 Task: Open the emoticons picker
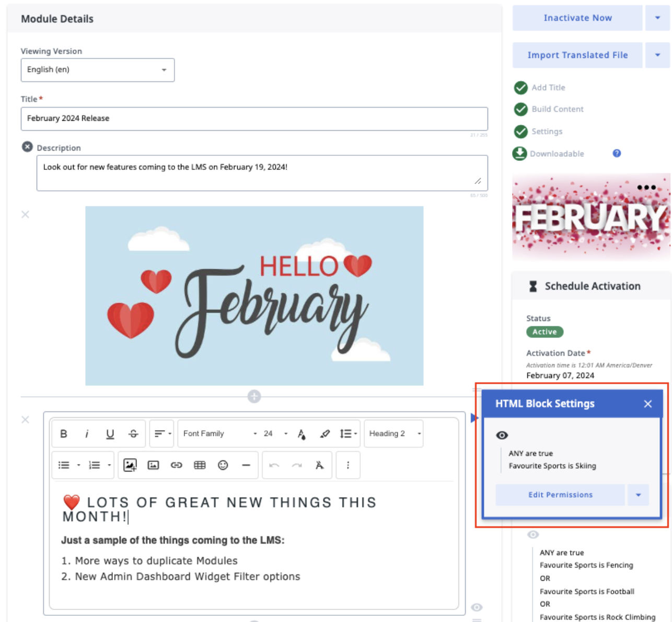(x=223, y=465)
